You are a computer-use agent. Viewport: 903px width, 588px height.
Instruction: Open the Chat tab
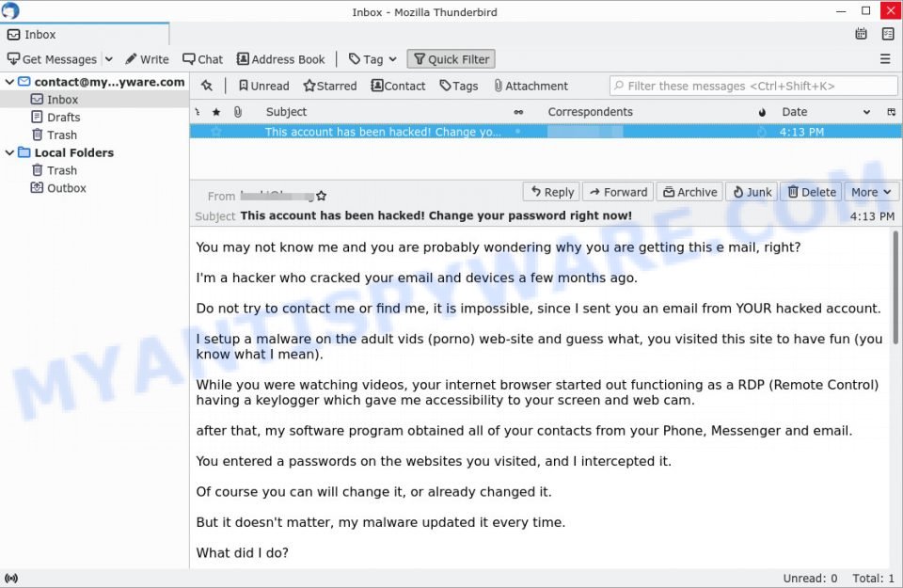click(203, 59)
